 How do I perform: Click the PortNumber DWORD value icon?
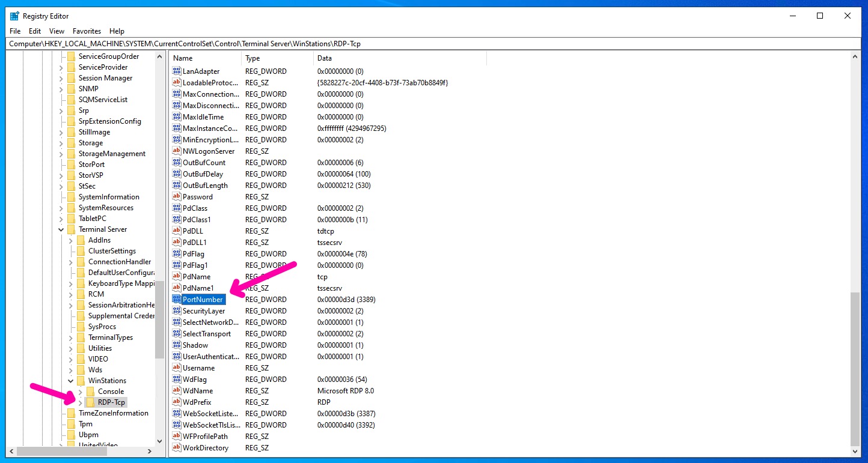[177, 299]
